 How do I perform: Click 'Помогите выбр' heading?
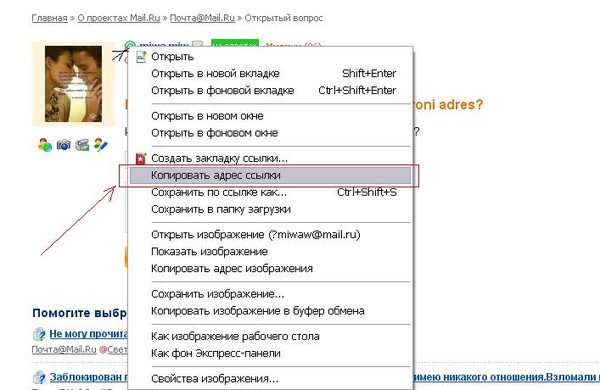point(80,313)
